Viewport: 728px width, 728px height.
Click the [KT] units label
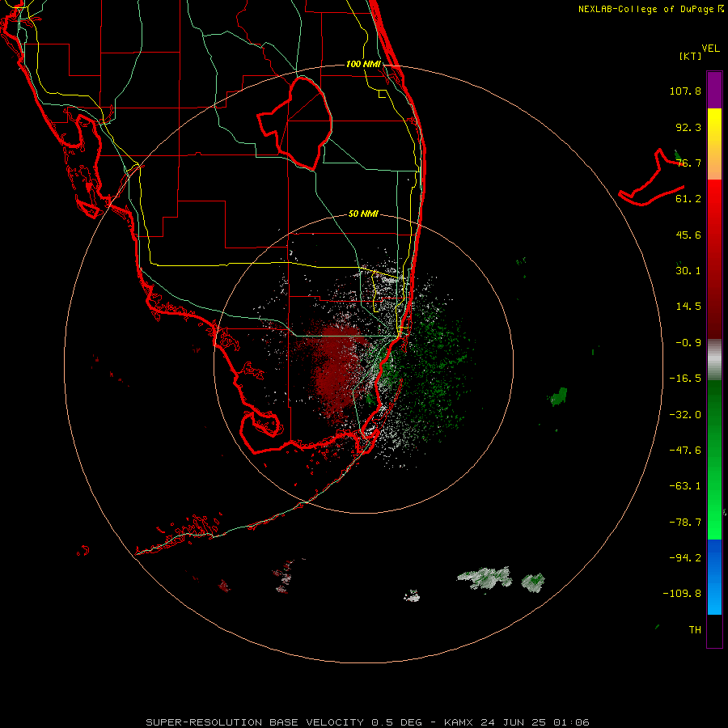[x=691, y=56]
